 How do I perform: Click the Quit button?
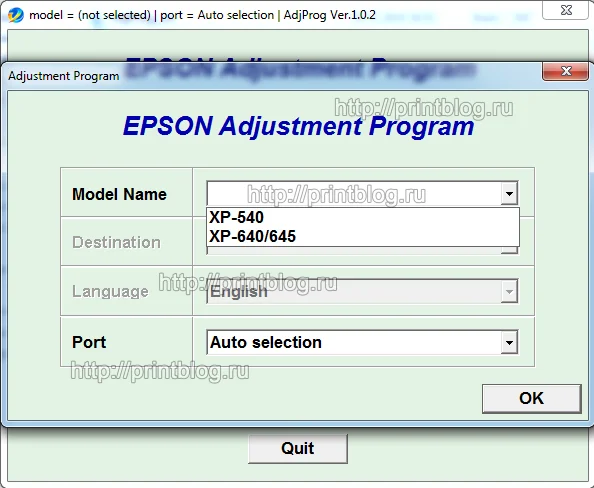tap(298, 449)
